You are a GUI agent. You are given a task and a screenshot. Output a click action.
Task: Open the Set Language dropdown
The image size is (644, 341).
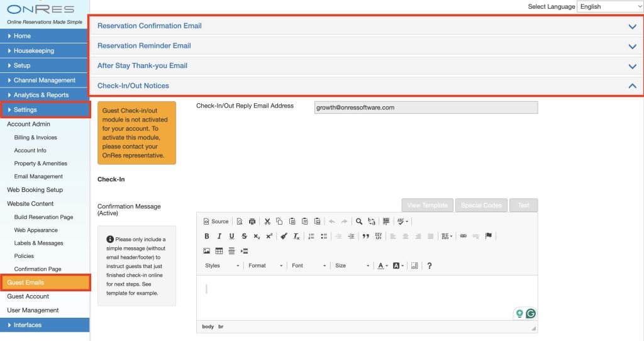point(447,236)
